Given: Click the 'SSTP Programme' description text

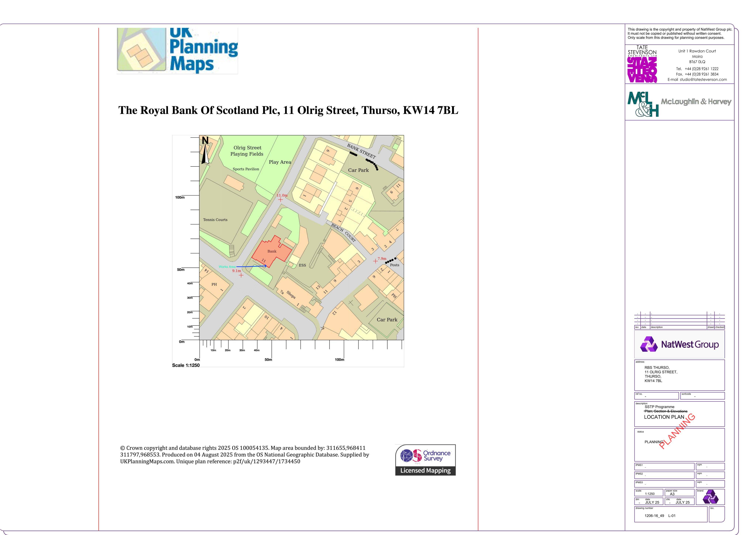Looking at the screenshot, I should pos(659,407).
